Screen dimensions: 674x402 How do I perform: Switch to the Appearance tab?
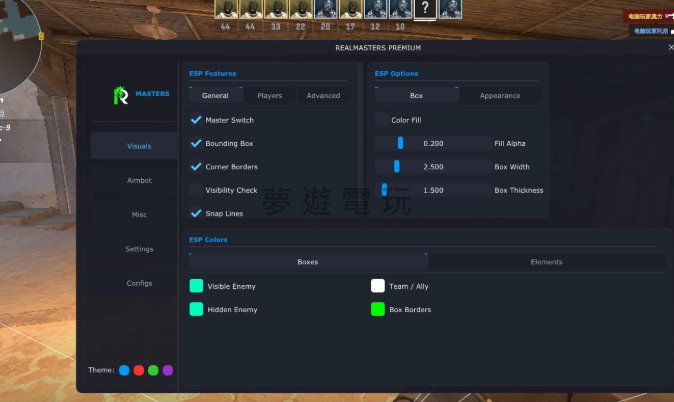(x=500, y=96)
